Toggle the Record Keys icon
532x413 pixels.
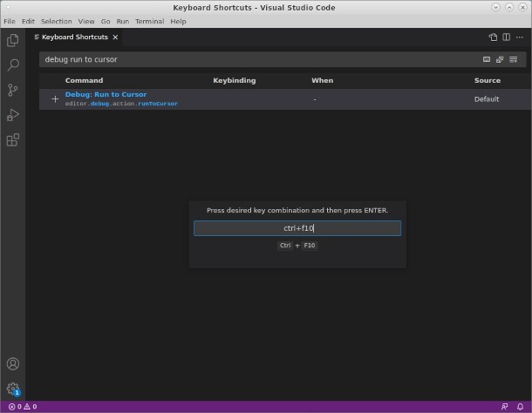[487, 59]
